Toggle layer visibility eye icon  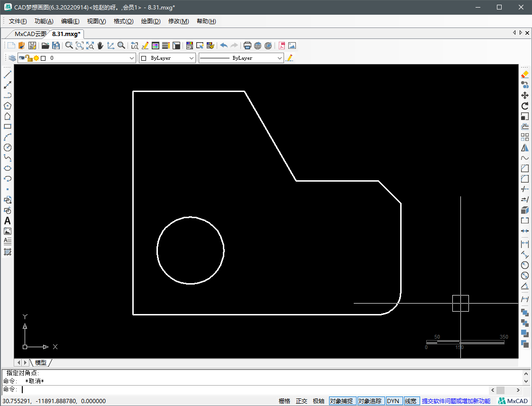pyautogui.click(x=21, y=58)
